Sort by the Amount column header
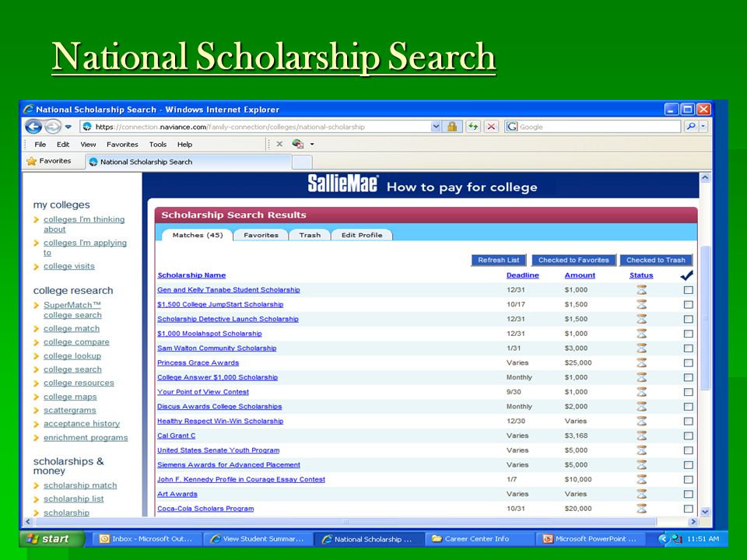747x560 pixels. point(580,275)
